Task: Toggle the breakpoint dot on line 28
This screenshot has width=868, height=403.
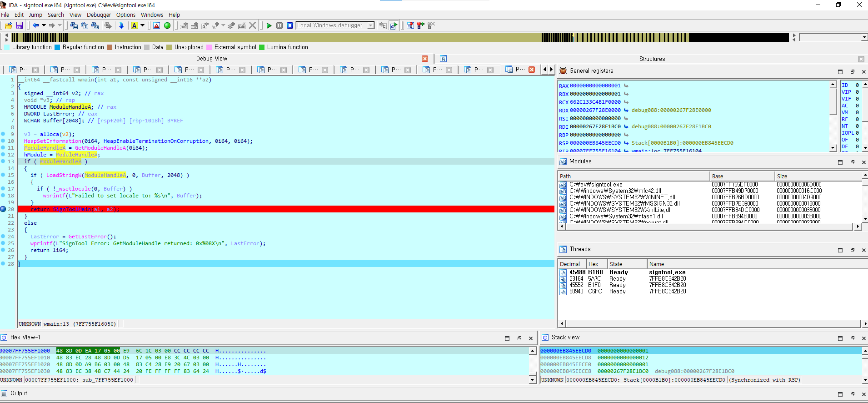Action: coord(3,264)
